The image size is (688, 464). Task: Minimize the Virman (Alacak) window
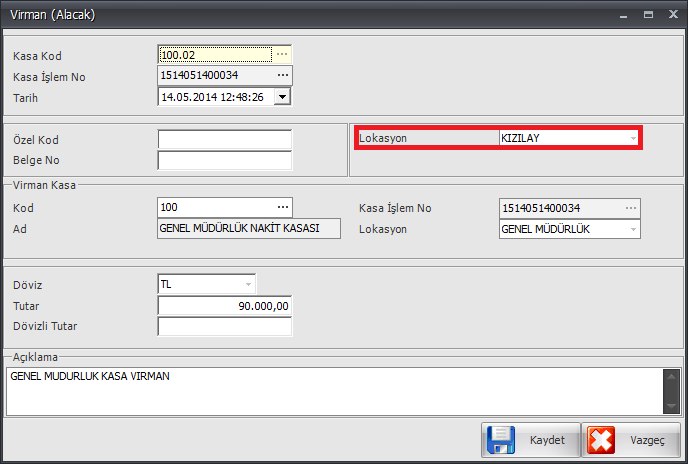623,15
